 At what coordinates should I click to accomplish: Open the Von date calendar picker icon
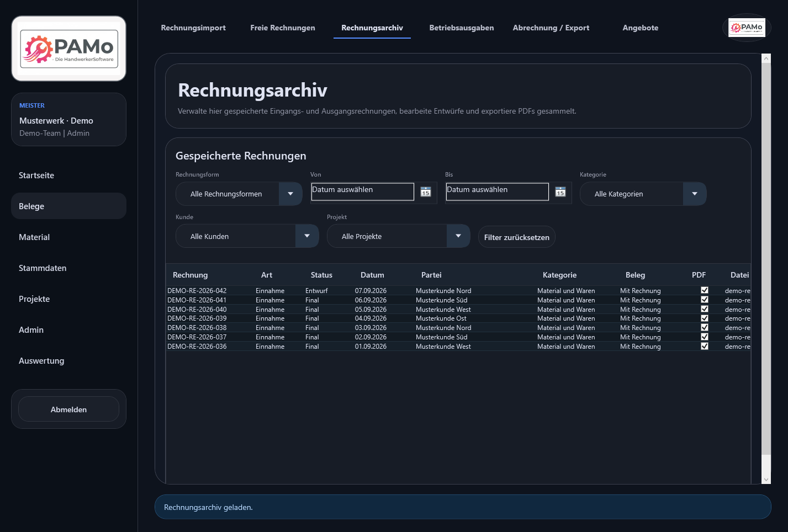426,192
